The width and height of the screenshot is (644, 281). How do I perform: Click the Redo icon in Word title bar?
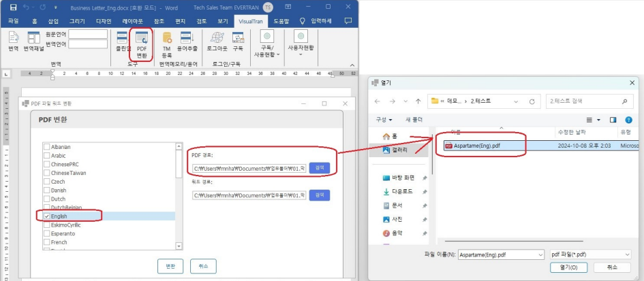pos(42,7)
